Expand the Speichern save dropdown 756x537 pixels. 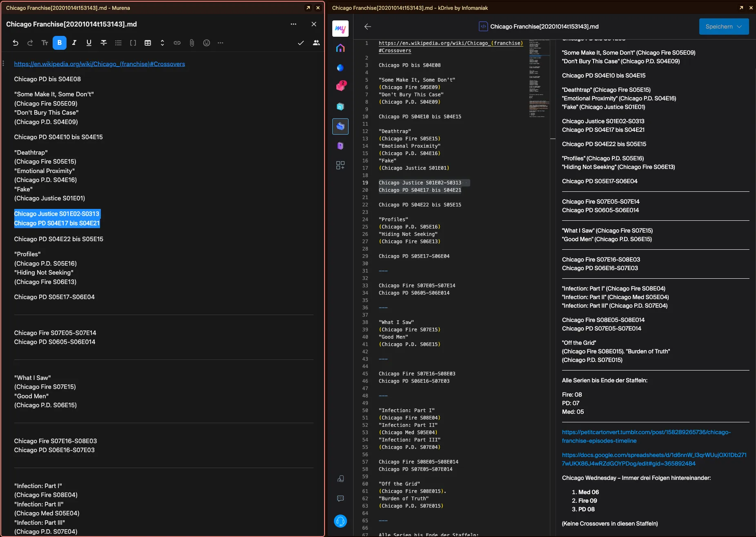pyautogui.click(x=739, y=27)
